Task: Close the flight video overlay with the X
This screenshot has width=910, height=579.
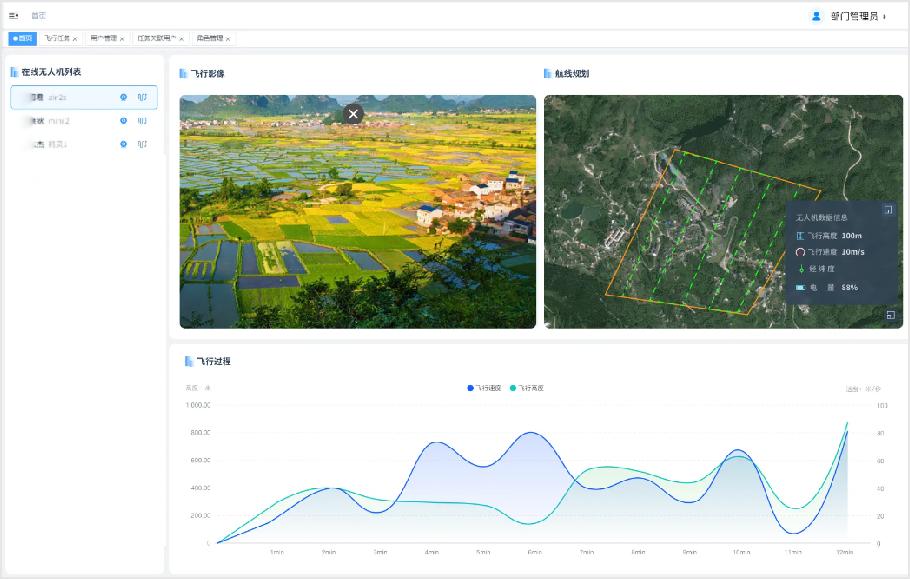Action: click(x=353, y=114)
